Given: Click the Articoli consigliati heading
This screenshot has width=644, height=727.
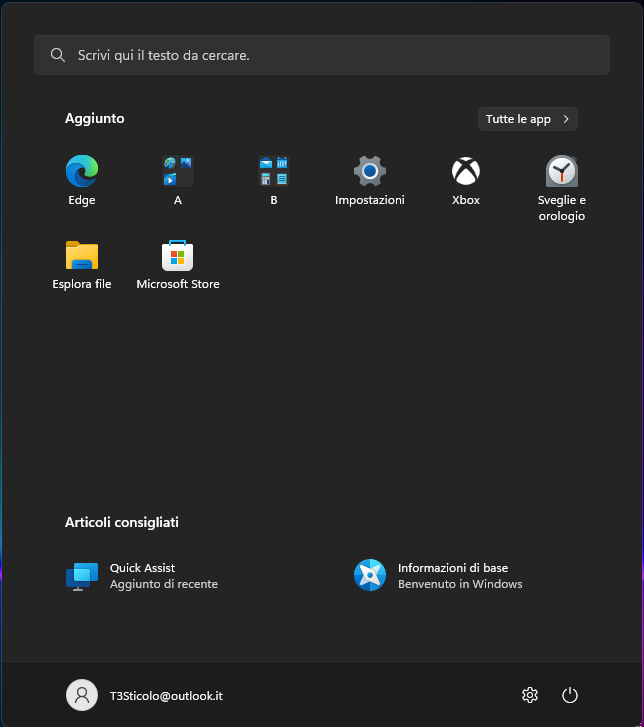Looking at the screenshot, I should (121, 523).
